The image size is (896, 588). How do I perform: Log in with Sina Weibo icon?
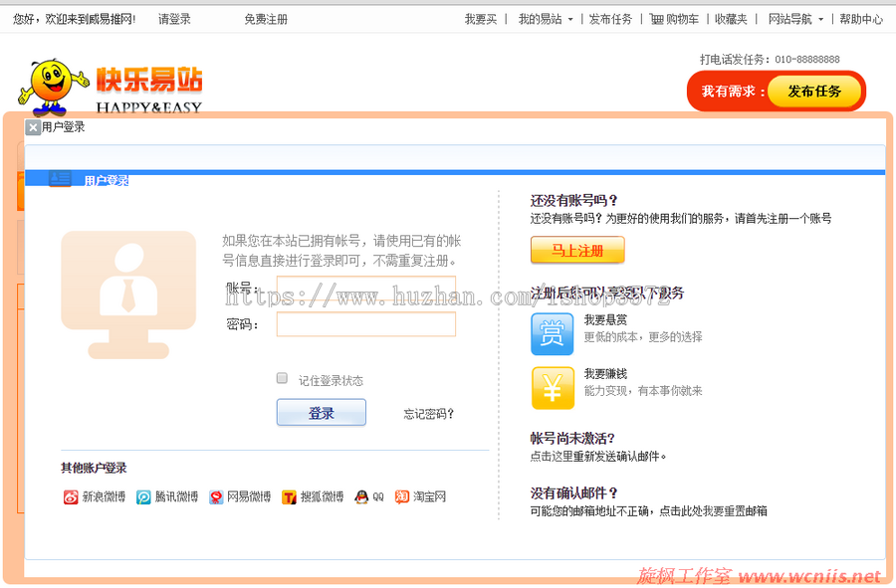pos(71,496)
